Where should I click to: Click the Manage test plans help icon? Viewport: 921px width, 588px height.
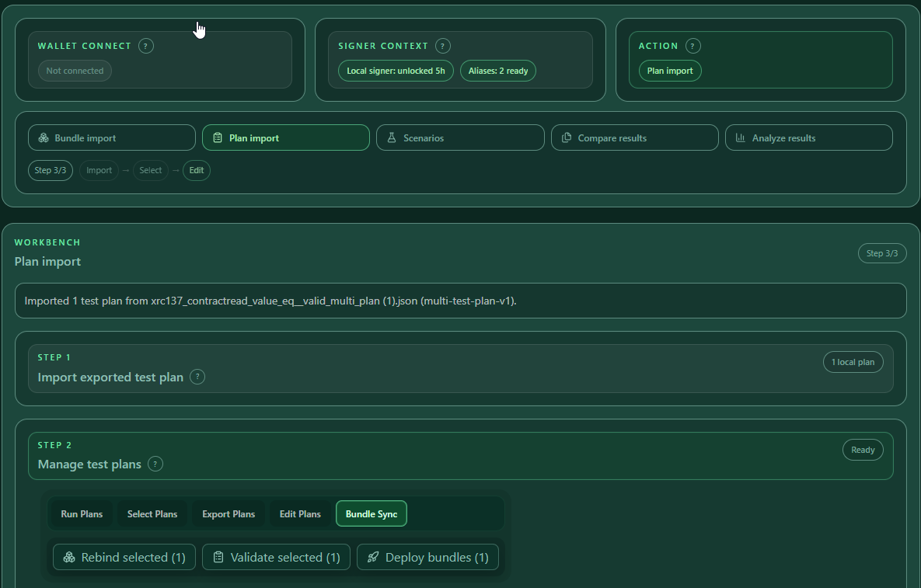click(x=155, y=464)
